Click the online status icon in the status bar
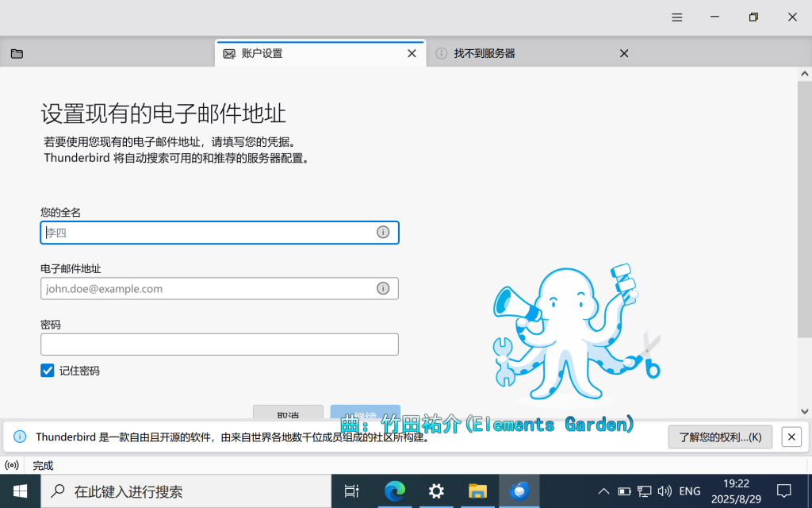Image resolution: width=812 pixels, height=508 pixels. (11, 465)
